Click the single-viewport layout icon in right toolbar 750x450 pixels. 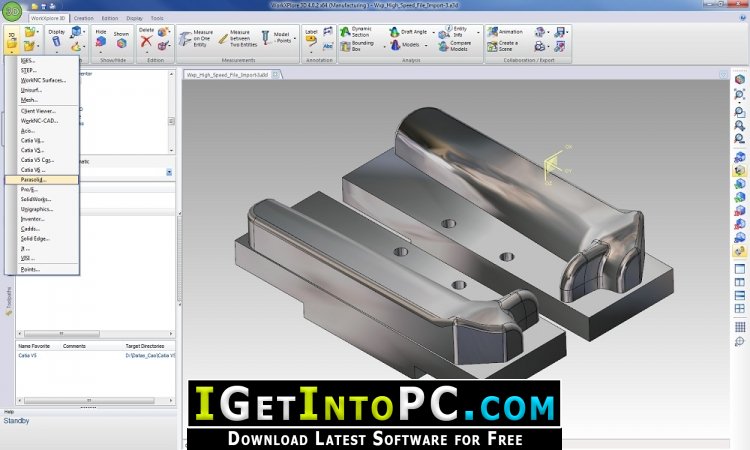click(x=740, y=269)
